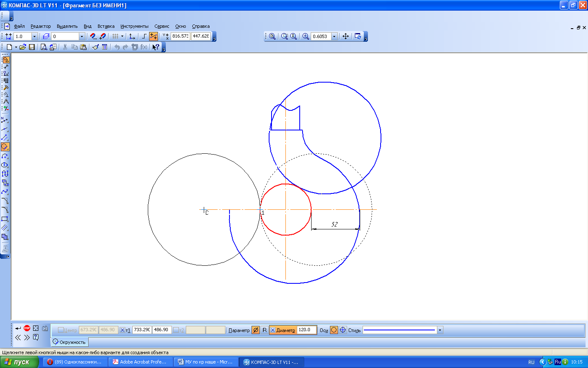Click the Save document floppy icon
This screenshot has width=588, height=368.
click(32, 47)
